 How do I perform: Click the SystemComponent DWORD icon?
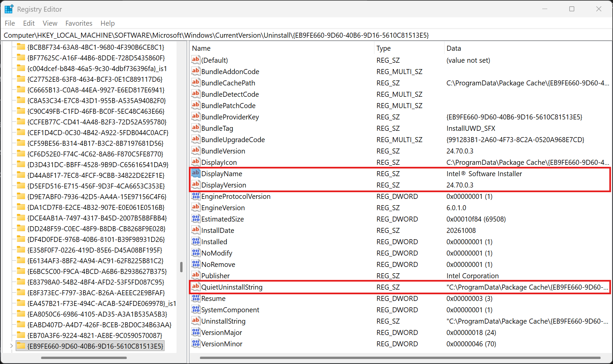(x=196, y=310)
